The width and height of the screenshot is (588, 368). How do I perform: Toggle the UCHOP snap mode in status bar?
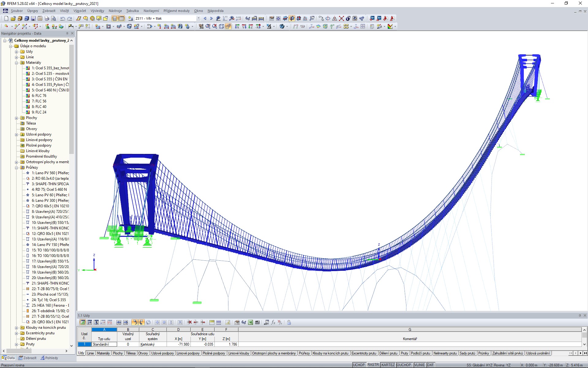(359, 365)
